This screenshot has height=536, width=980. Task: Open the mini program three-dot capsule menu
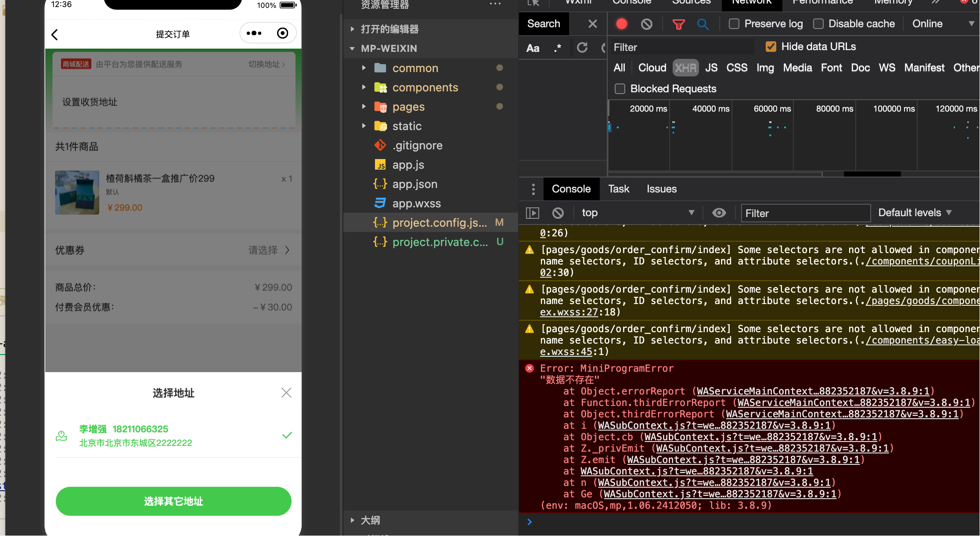[x=254, y=33]
